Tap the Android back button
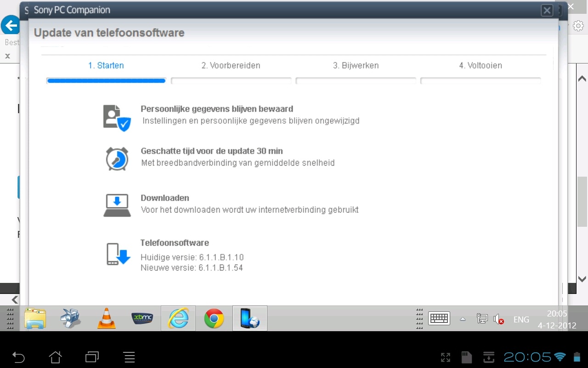588x368 pixels. pos(18,356)
